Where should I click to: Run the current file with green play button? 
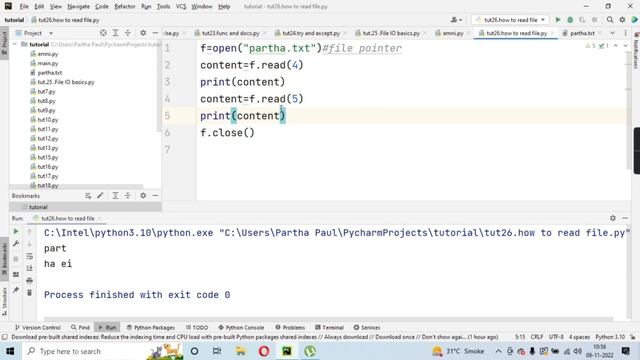pos(558,20)
